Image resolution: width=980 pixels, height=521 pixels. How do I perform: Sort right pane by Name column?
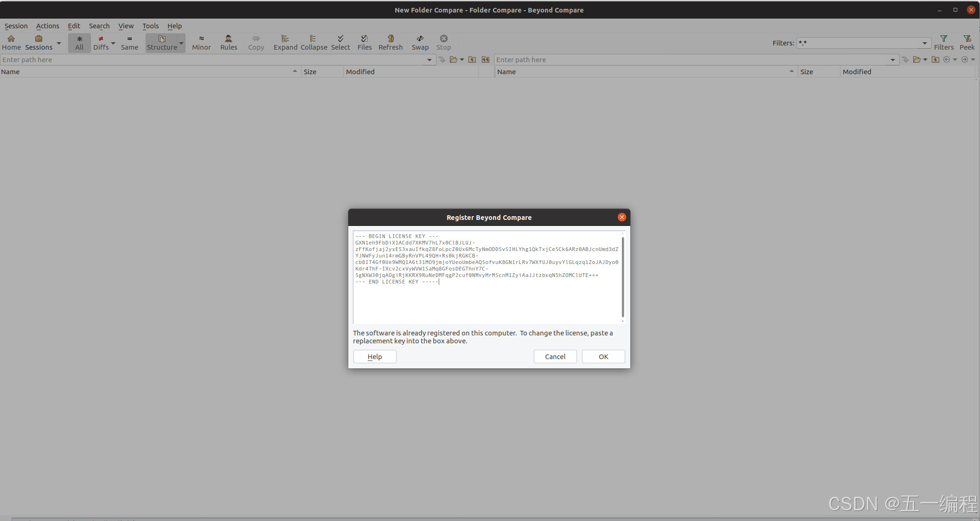pyautogui.click(x=646, y=72)
